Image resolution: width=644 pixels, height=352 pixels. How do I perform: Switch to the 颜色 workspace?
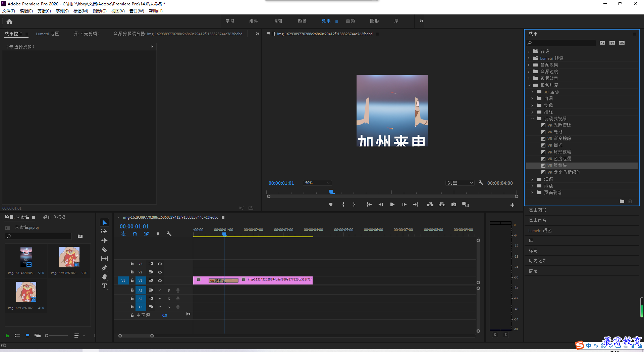(302, 21)
